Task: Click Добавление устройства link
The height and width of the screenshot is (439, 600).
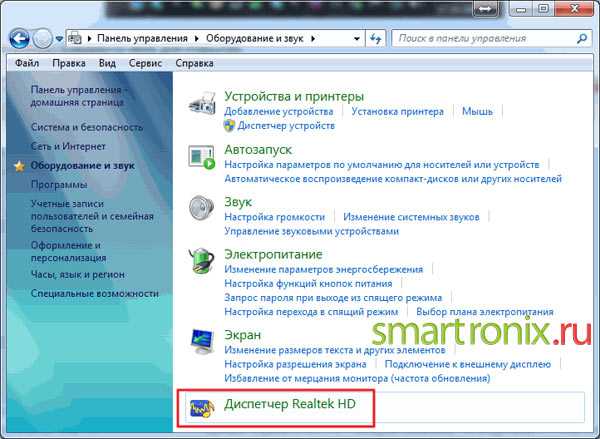Action: (279, 111)
